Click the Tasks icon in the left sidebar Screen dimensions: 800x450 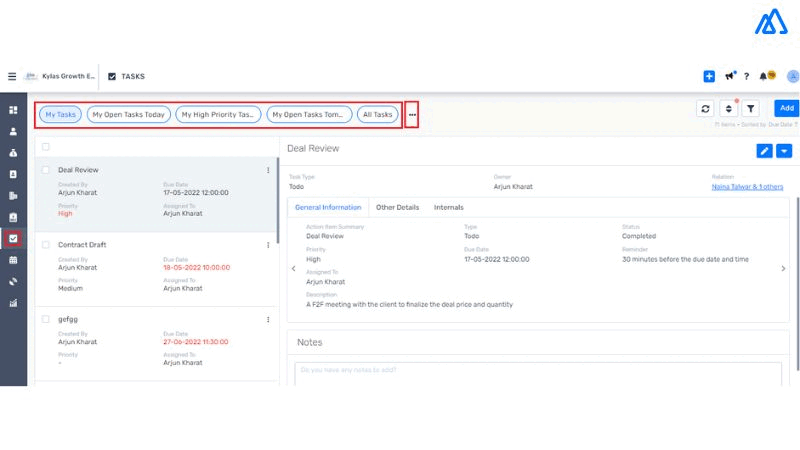[13, 238]
